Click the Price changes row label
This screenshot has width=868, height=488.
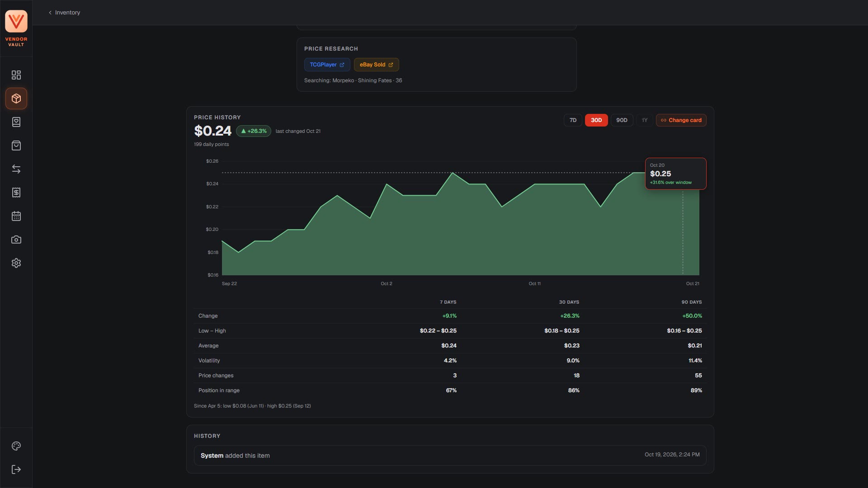point(216,375)
